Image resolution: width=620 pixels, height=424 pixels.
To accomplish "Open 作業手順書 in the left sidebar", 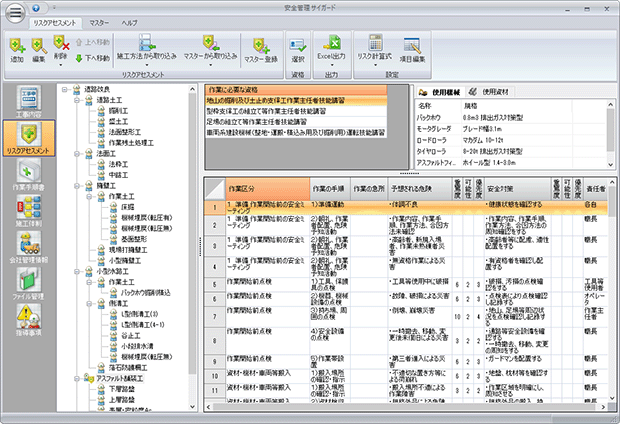I will [28, 173].
